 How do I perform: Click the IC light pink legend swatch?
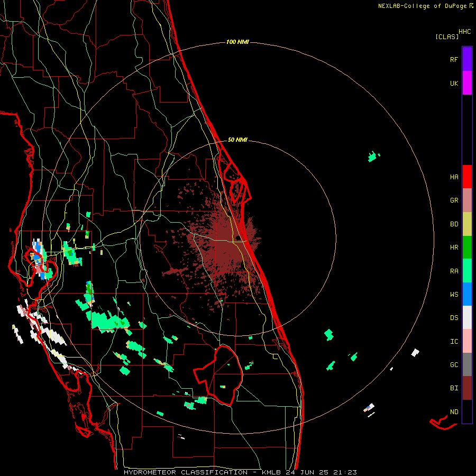[467, 341]
